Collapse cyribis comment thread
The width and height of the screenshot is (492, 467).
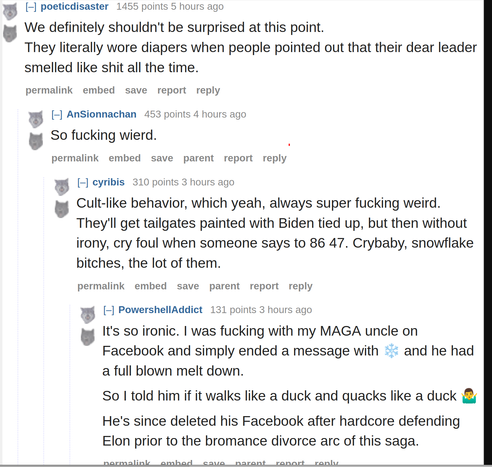[83, 182]
